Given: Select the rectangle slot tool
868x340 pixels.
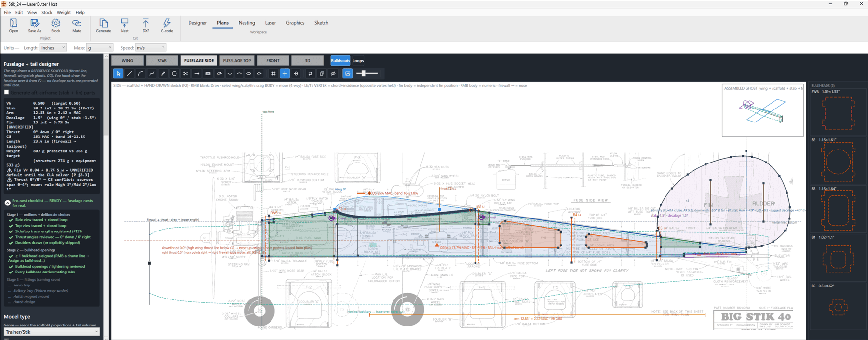Looking at the screenshot, I should click(x=208, y=73).
